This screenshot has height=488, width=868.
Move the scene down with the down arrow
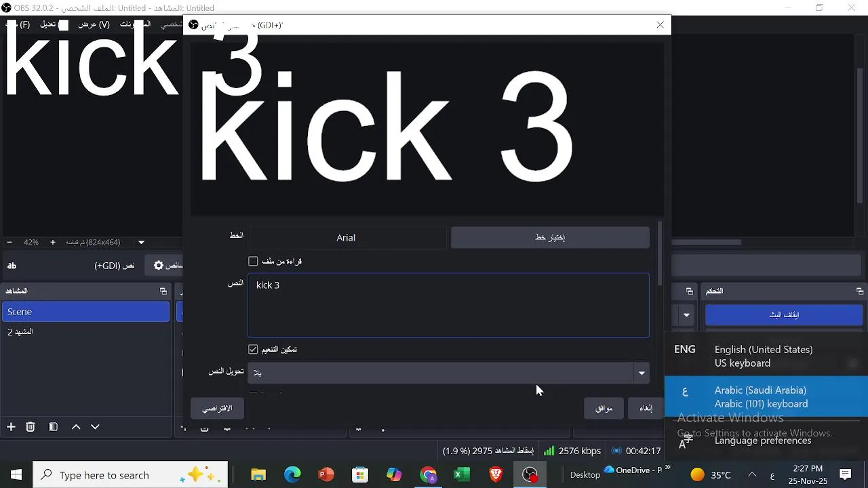[x=95, y=427]
